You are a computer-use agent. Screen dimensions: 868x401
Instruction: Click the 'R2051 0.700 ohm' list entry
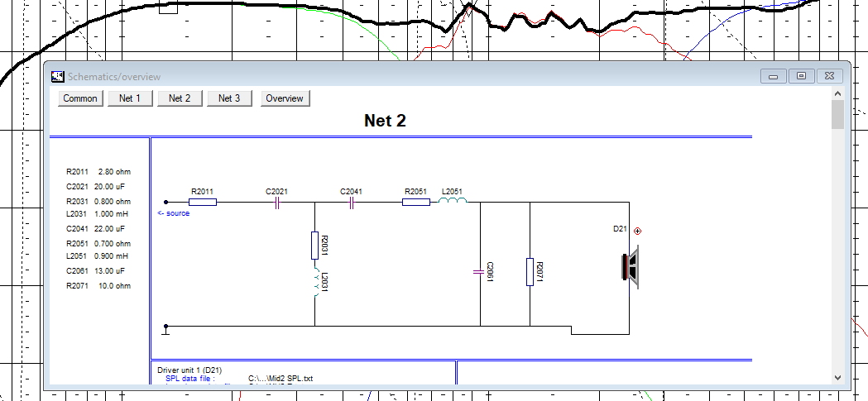click(x=98, y=243)
